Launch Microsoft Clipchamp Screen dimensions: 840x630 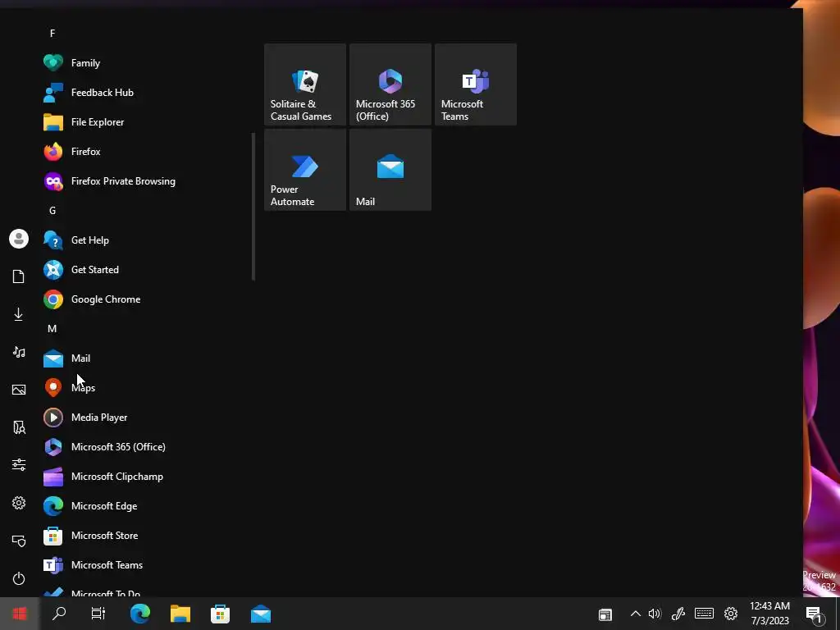[x=144, y=477]
